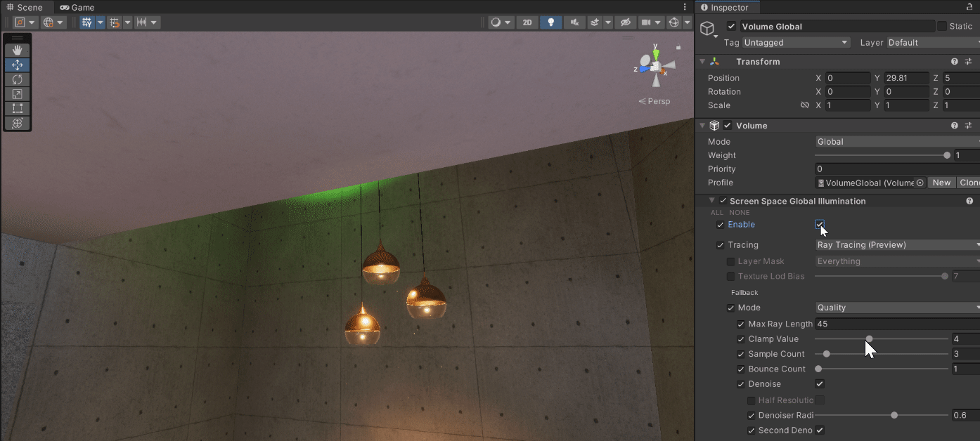Image resolution: width=980 pixels, height=441 pixels.
Task: Open Volume component help icon
Action: 955,126
